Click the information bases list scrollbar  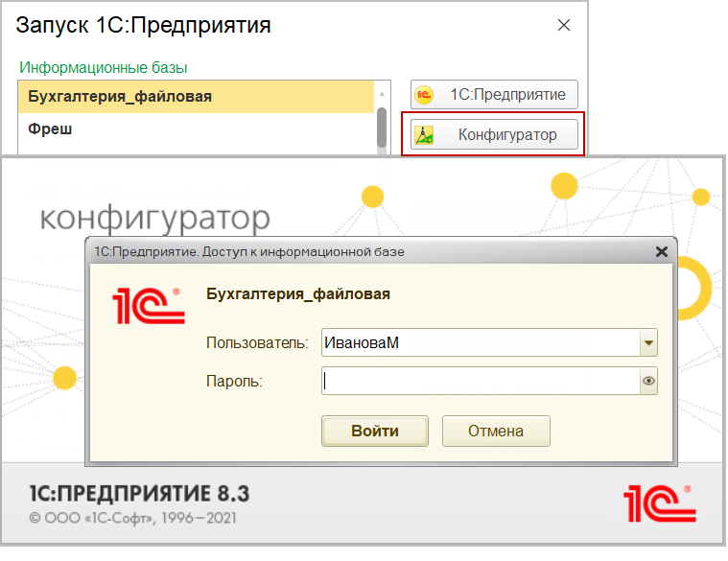382,128
